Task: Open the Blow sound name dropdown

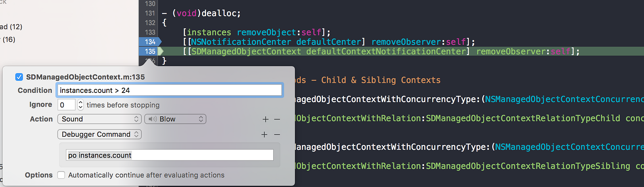Action: [x=175, y=119]
